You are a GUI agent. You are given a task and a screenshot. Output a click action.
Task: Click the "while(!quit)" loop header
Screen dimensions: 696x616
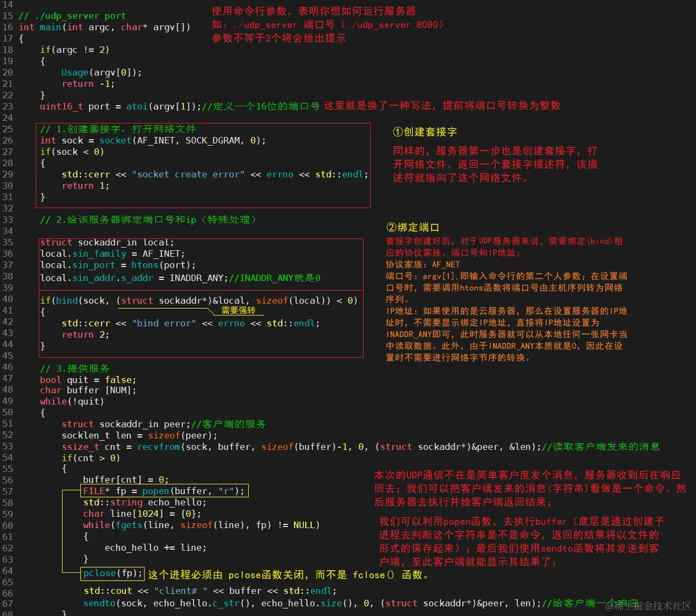pyautogui.click(x=72, y=401)
